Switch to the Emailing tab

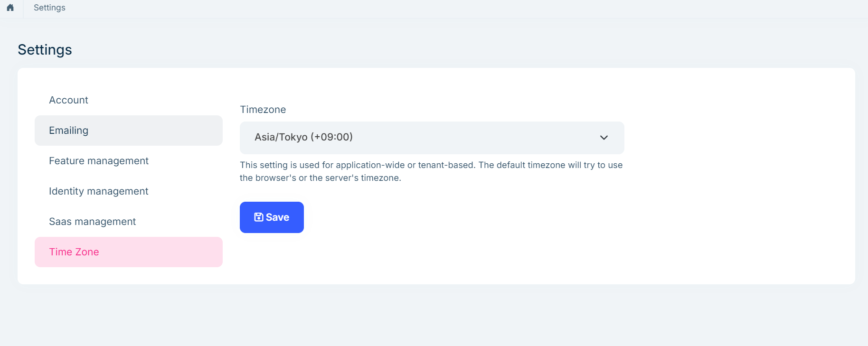[69, 131]
